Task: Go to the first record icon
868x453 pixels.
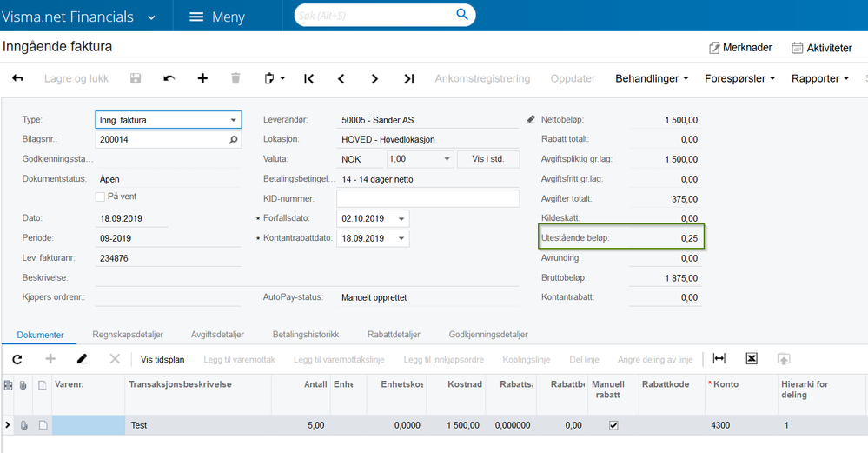Action: tap(308, 78)
